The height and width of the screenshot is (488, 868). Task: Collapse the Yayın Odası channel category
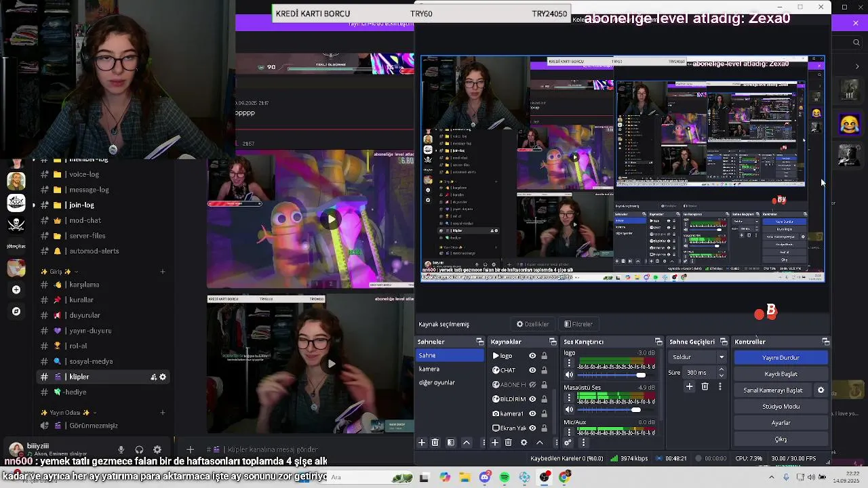point(68,412)
